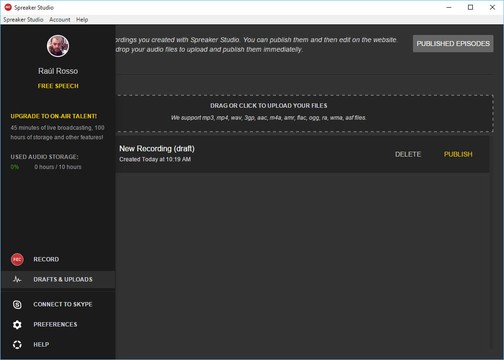Open the Help menu in menu bar

(x=82, y=20)
